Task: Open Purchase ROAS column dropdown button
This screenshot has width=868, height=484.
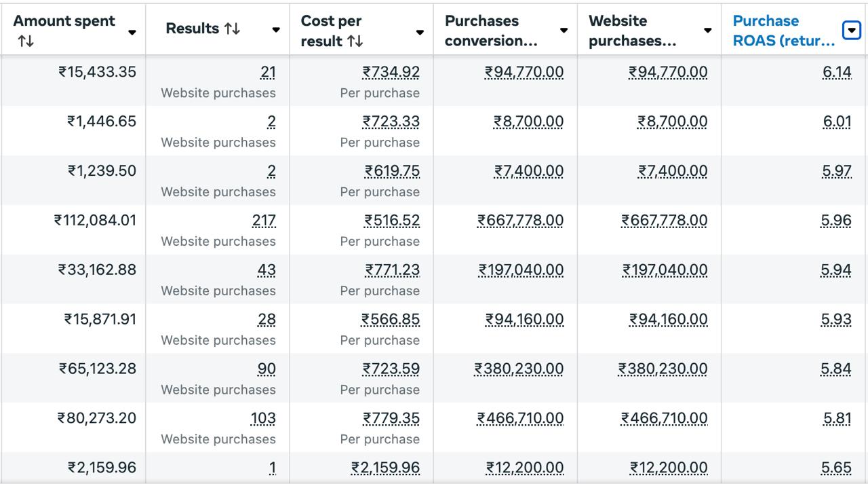Action: (851, 31)
